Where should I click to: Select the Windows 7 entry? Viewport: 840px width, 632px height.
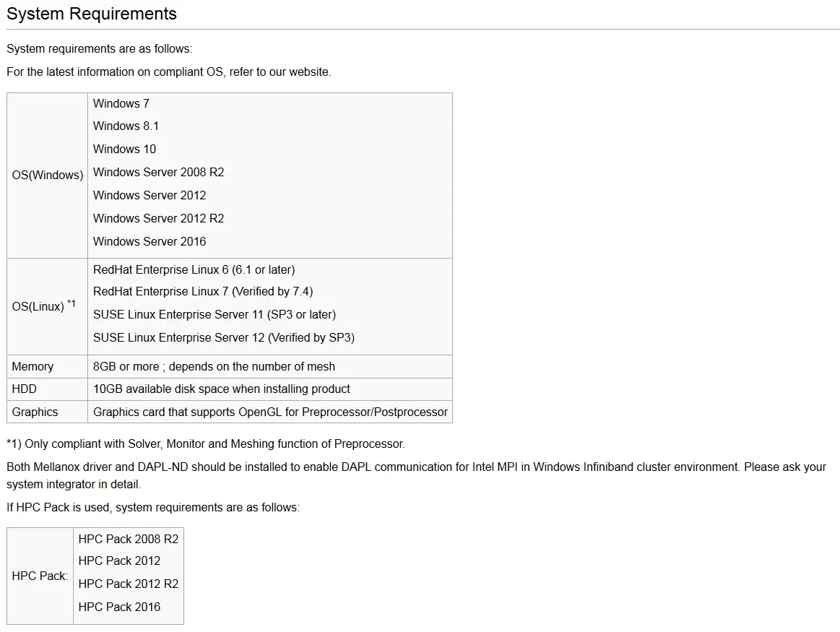121,103
